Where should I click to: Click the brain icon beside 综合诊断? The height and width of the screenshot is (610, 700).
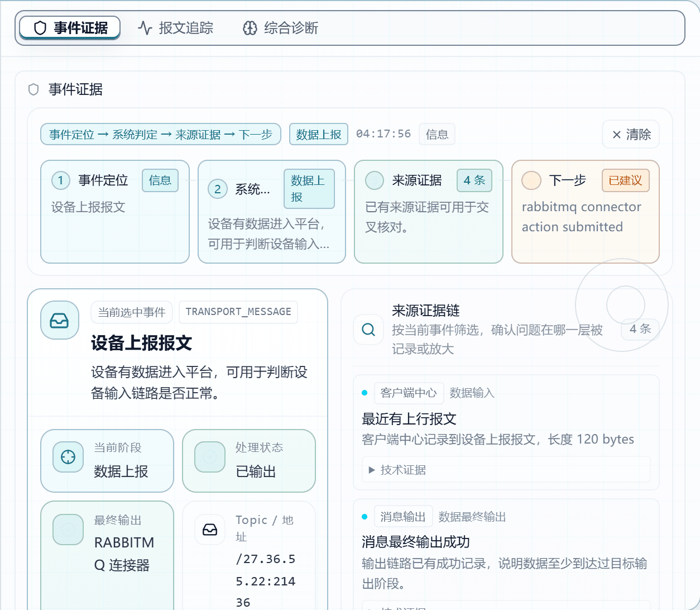coord(250,28)
